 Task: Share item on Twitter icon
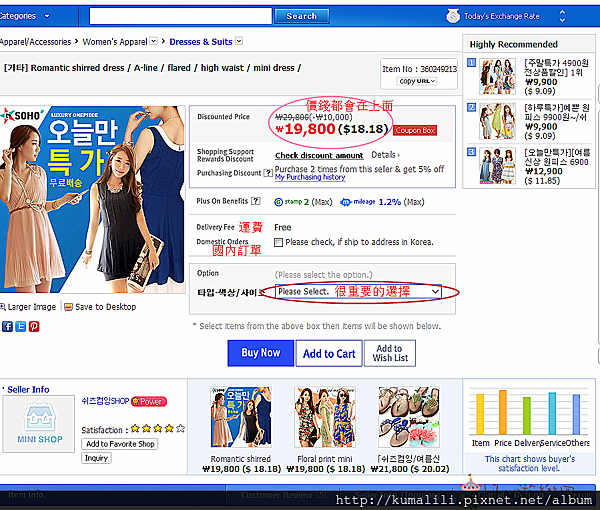coord(21,326)
